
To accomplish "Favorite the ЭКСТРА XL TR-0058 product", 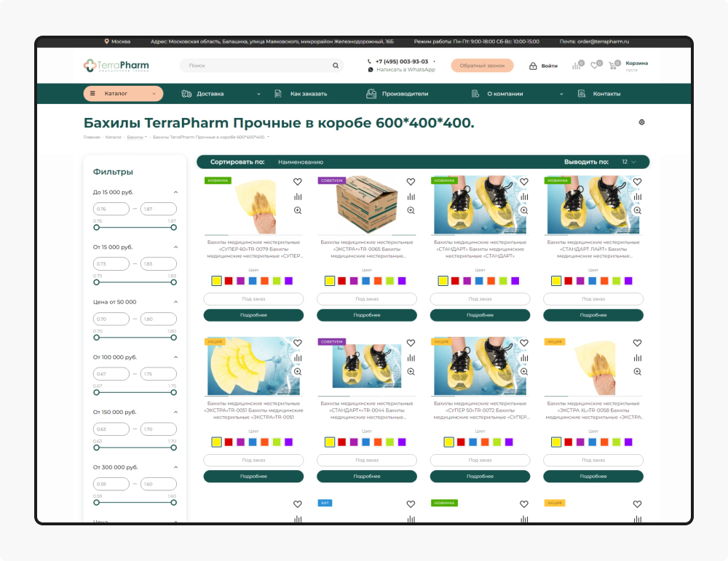I will pos(638,343).
